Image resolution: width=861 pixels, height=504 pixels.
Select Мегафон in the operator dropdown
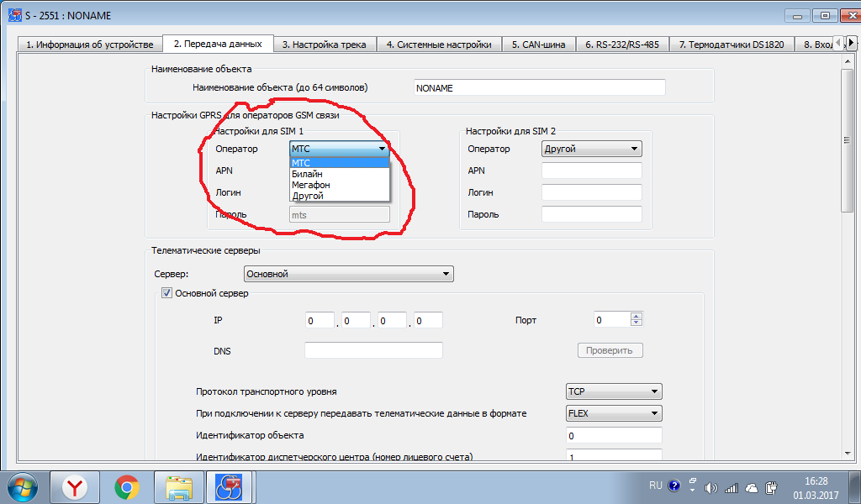(311, 185)
